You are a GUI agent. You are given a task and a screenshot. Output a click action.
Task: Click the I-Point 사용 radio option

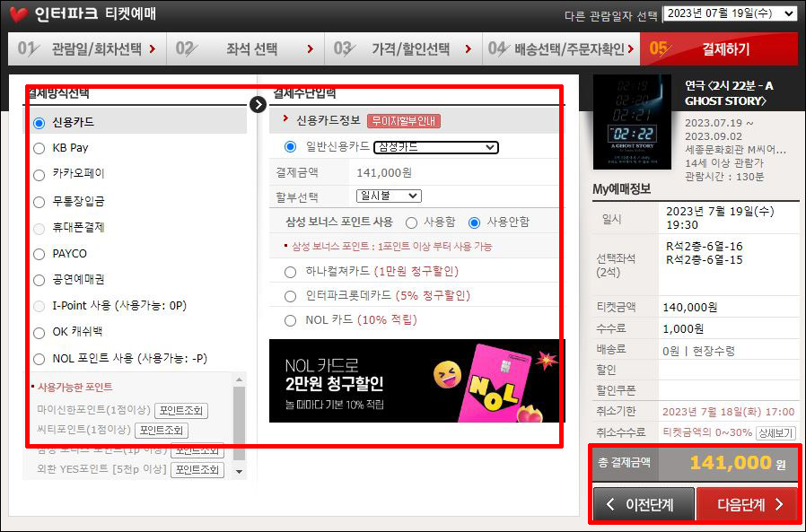pyautogui.click(x=39, y=307)
